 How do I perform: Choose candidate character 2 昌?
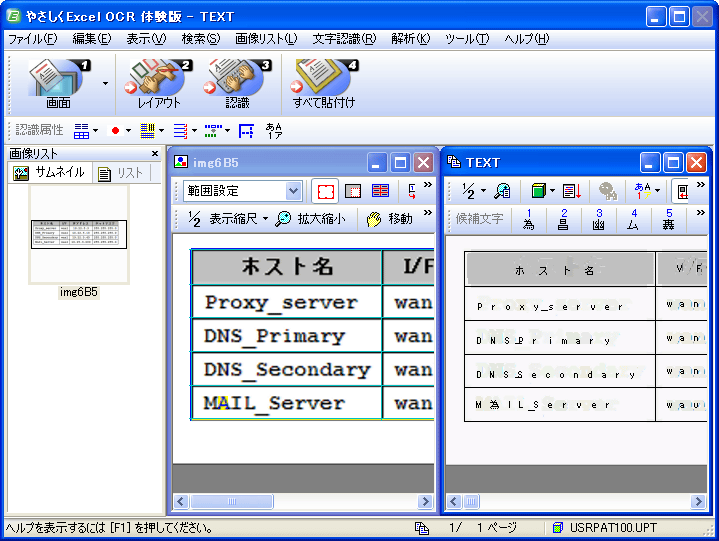point(564,219)
